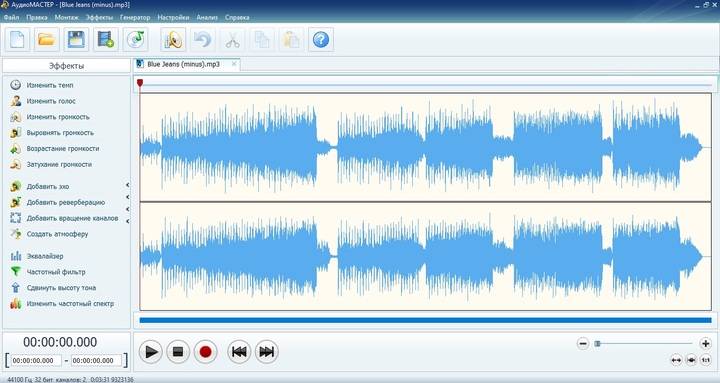Image resolution: width=720 pixels, height=383 pixels.
Task: Click the large 00:00:00.000 time display
Action: pyautogui.click(x=60, y=342)
